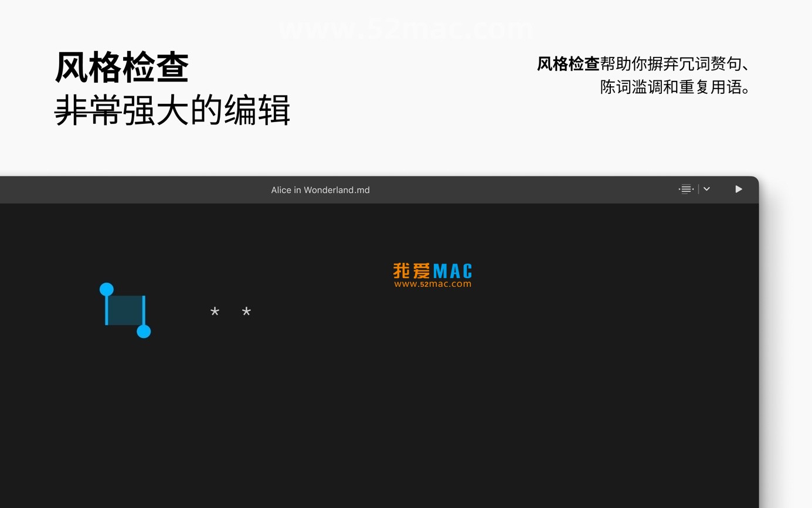Screen dimensions: 812x508
Task: Click the second asterisk in the editor
Action: pos(246,312)
